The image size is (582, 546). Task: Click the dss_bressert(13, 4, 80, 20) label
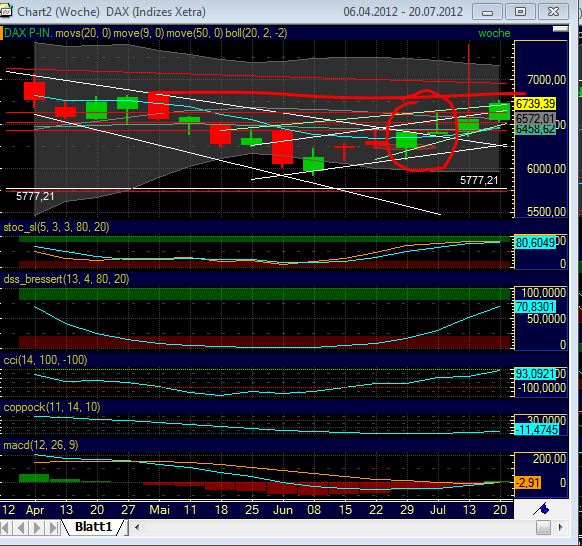click(x=66, y=278)
